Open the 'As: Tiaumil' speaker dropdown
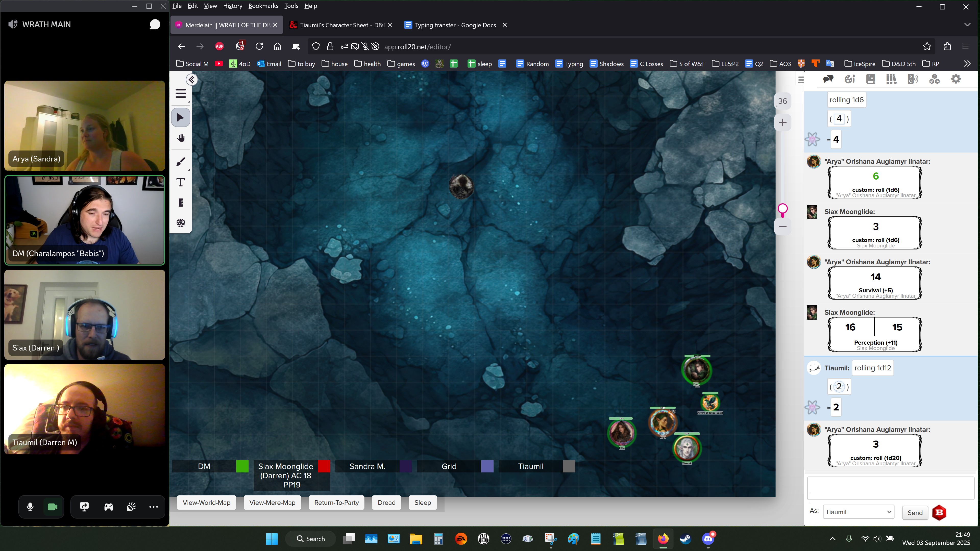This screenshot has height=551, width=980. (858, 512)
